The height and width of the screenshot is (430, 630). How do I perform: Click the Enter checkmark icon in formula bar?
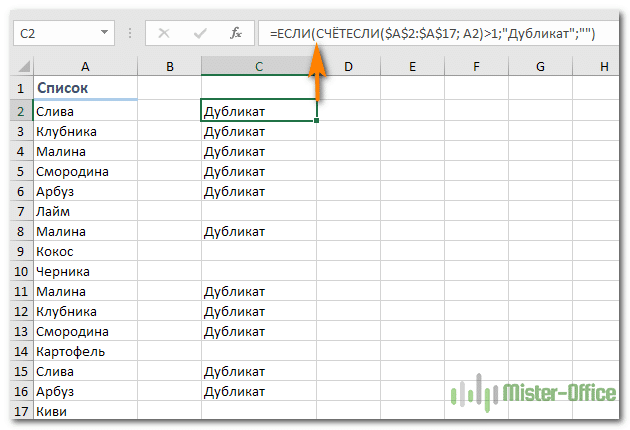tap(199, 33)
